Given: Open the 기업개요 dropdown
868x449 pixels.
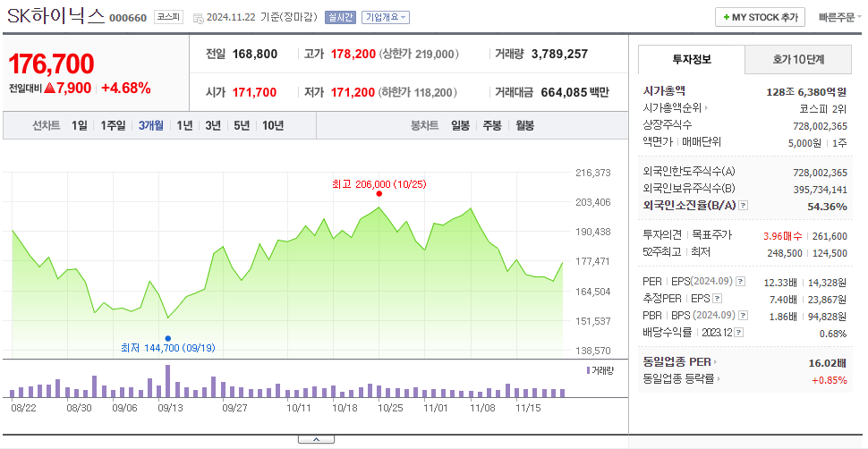Looking at the screenshot, I should (x=386, y=17).
